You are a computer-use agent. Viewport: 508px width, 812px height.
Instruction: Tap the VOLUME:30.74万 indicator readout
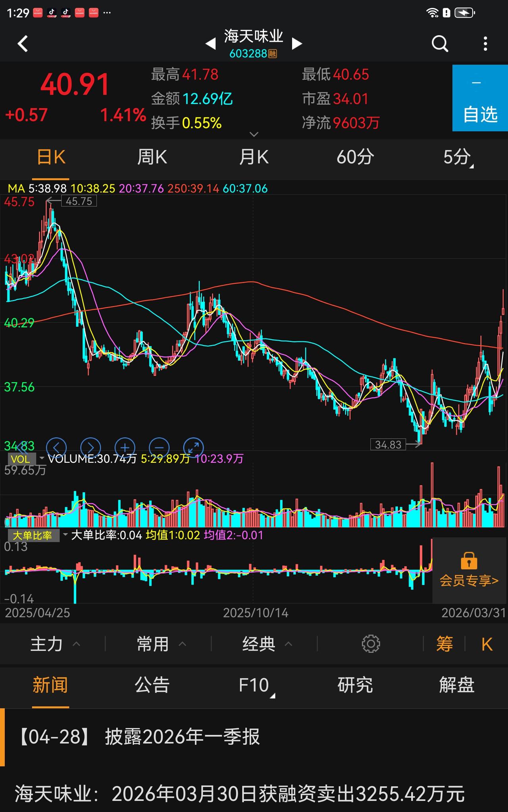click(92, 459)
